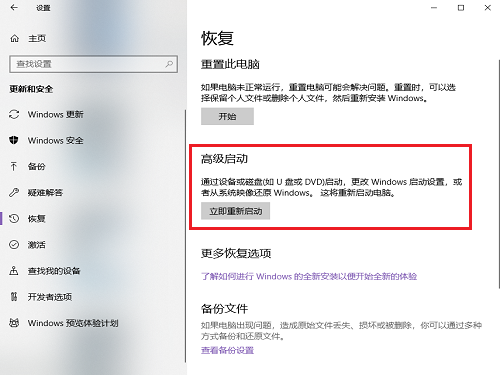Viewport: 500px width, 375px height.
Task: Click the 查找我的设备 person icon
Action: click(x=14, y=271)
